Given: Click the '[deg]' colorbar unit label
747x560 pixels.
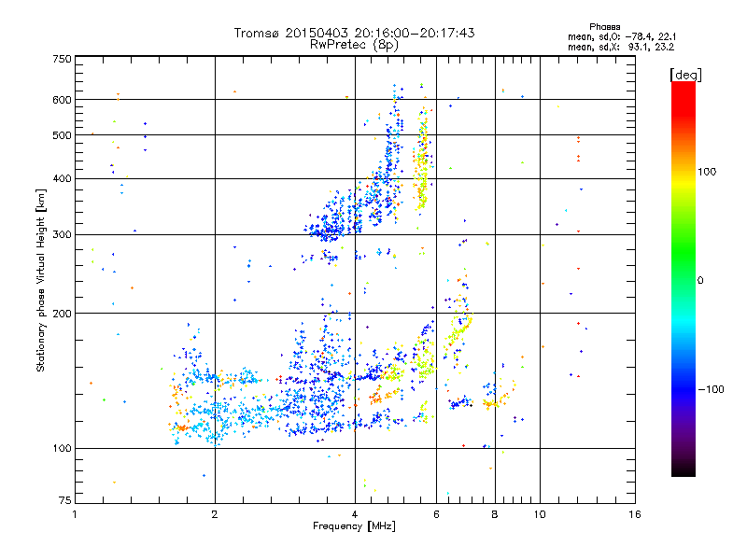Looking at the screenshot, I should [x=685, y=75].
